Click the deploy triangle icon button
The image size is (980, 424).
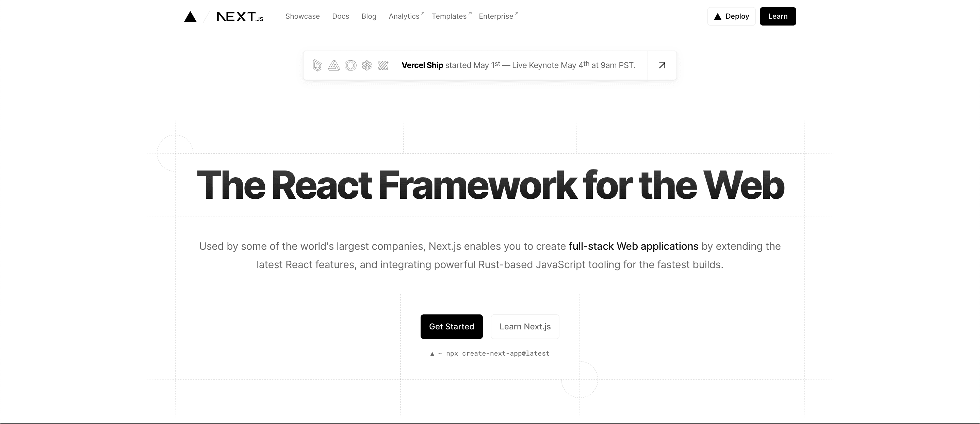click(718, 16)
